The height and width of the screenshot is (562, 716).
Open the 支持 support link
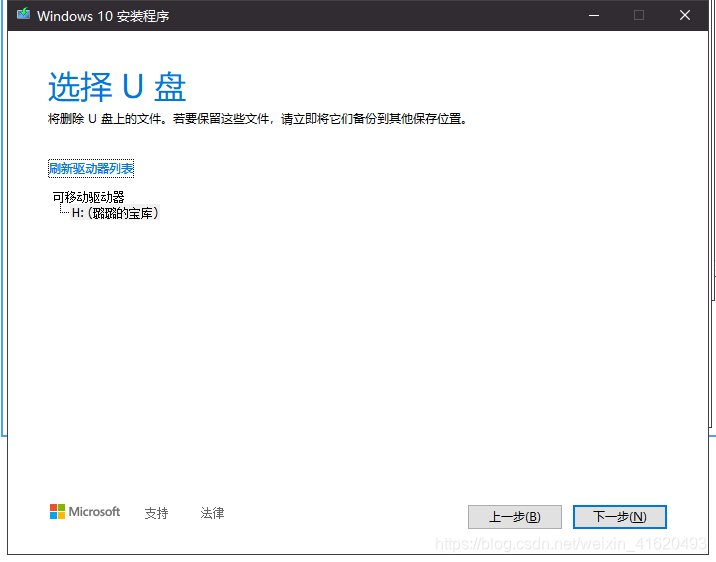pyautogui.click(x=156, y=513)
